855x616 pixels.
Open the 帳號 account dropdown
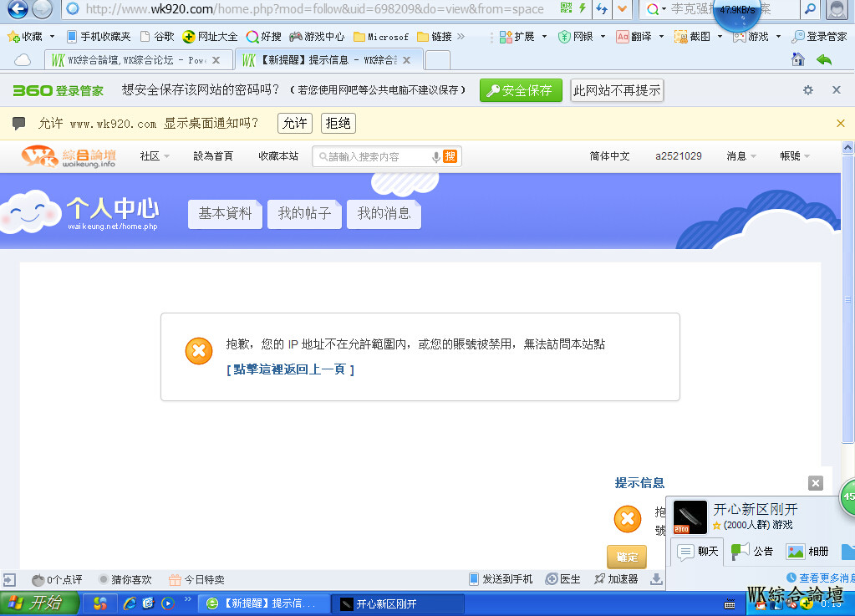point(795,156)
